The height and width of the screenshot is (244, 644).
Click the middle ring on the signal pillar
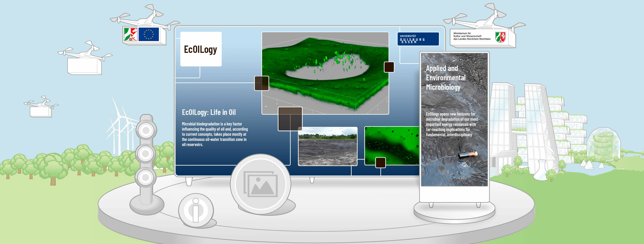pyautogui.click(x=146, y=153)
